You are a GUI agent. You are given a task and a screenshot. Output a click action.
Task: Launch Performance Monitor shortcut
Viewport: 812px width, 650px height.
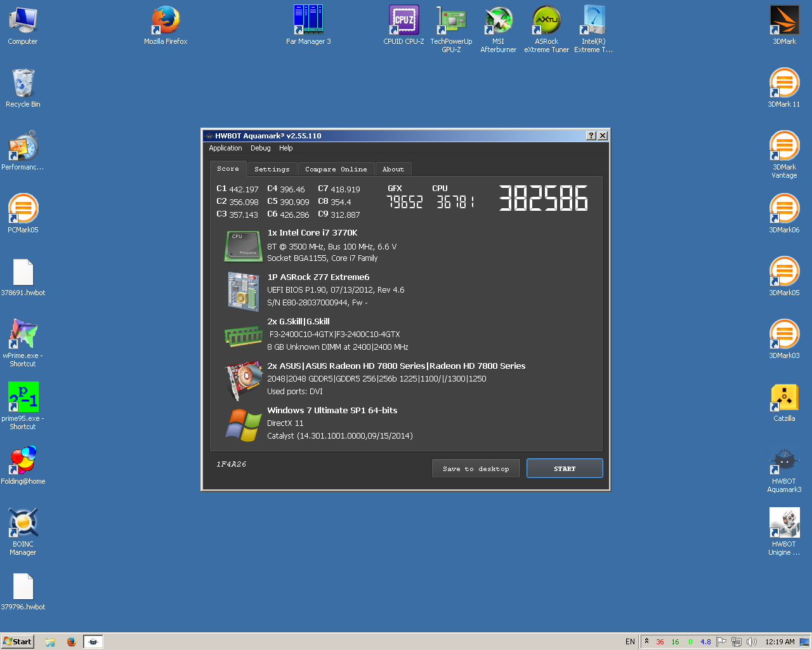click(23, 150)
